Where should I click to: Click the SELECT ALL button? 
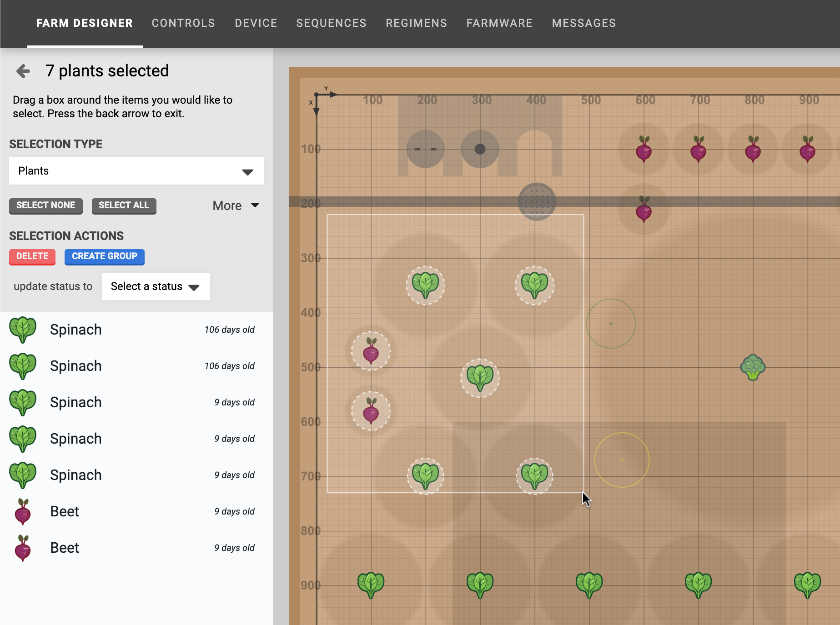(124, 205)
